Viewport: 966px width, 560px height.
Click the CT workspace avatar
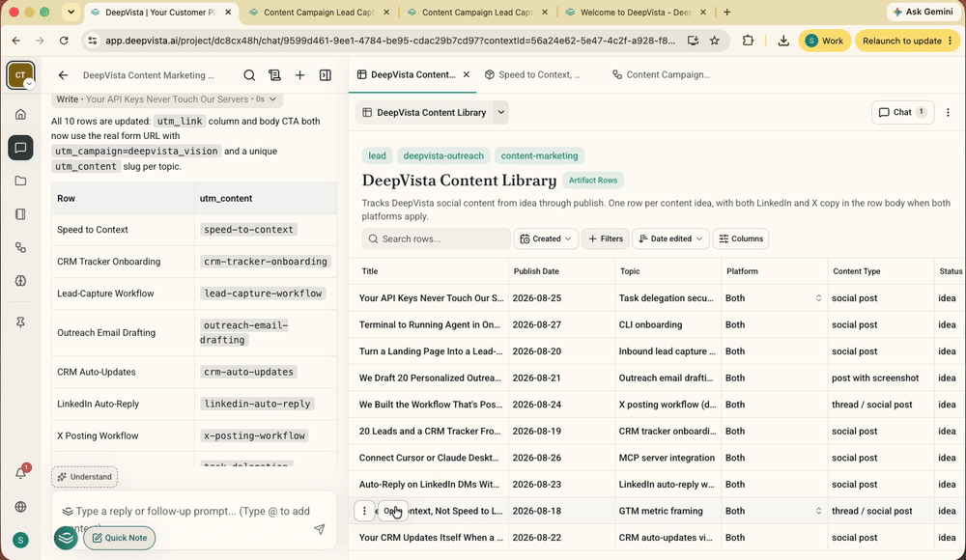coord(20,75)
